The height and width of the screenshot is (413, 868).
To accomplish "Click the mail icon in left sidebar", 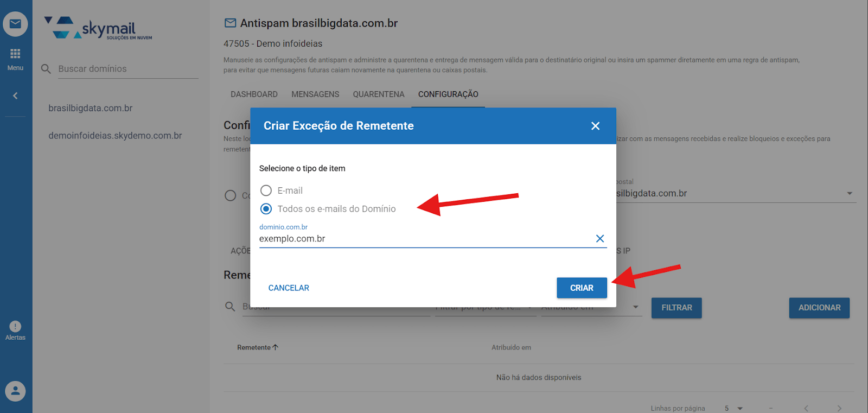I will (15, 24).
